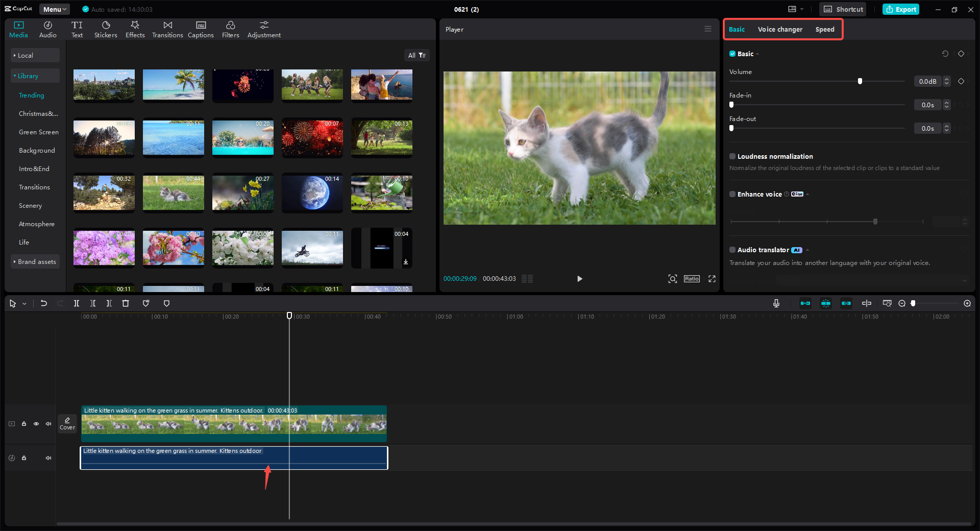Viewport: 980px width, 531px height.
Task: Click the Volume slider handle
Action: [860, 81]
